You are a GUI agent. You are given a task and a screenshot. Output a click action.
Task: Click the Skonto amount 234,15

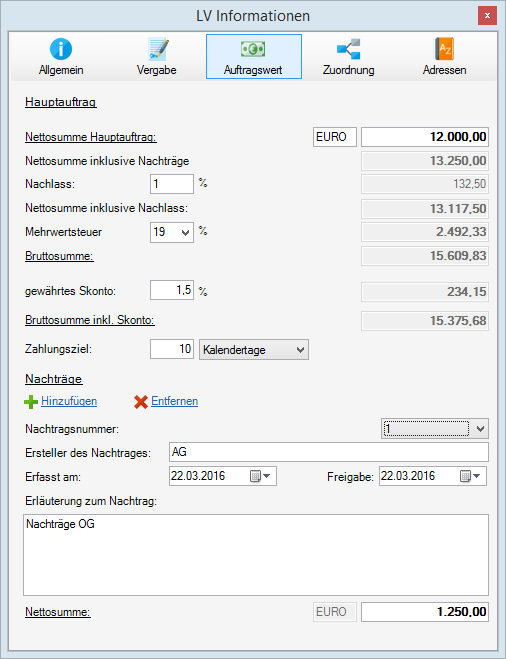425,292
